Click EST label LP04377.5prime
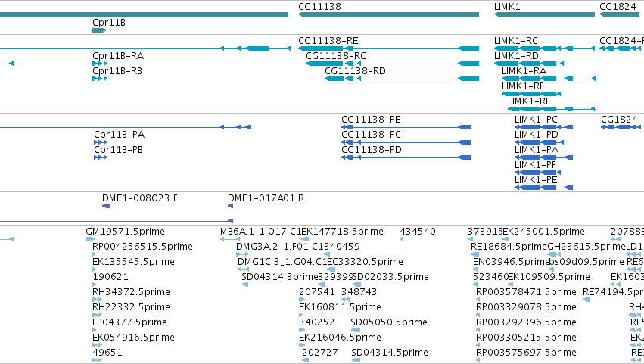Screen dimensions: 644x364 point(130,322)
